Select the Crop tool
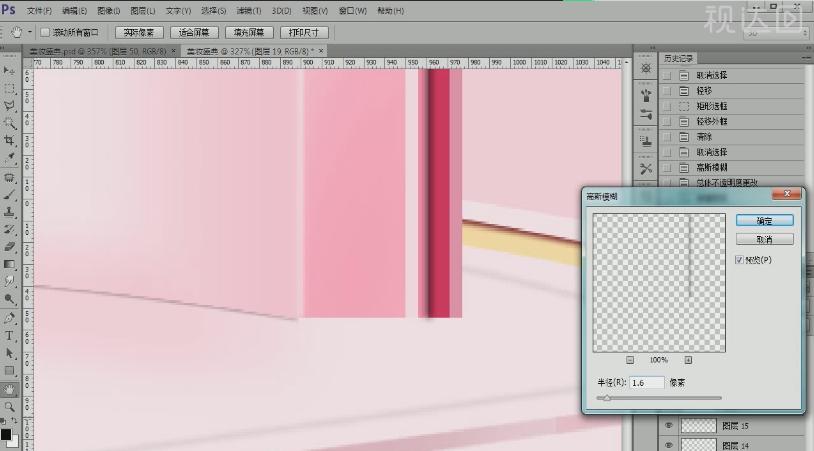Viewport: 814px width, 451px height. pos(10,140)
